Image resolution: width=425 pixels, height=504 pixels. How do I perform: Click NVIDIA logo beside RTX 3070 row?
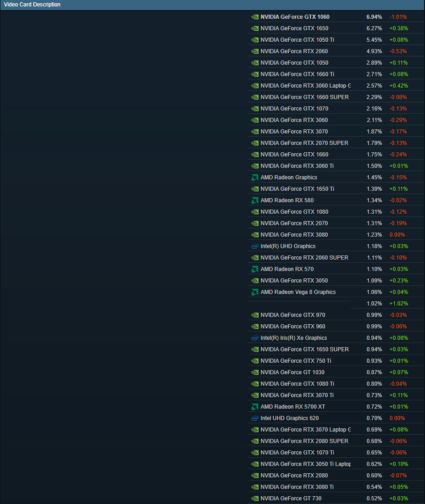(255, 132)
